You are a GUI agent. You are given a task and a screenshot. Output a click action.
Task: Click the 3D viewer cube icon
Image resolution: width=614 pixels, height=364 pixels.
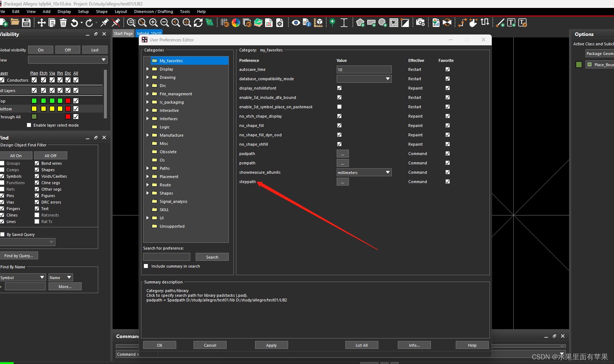pos(318,23)
